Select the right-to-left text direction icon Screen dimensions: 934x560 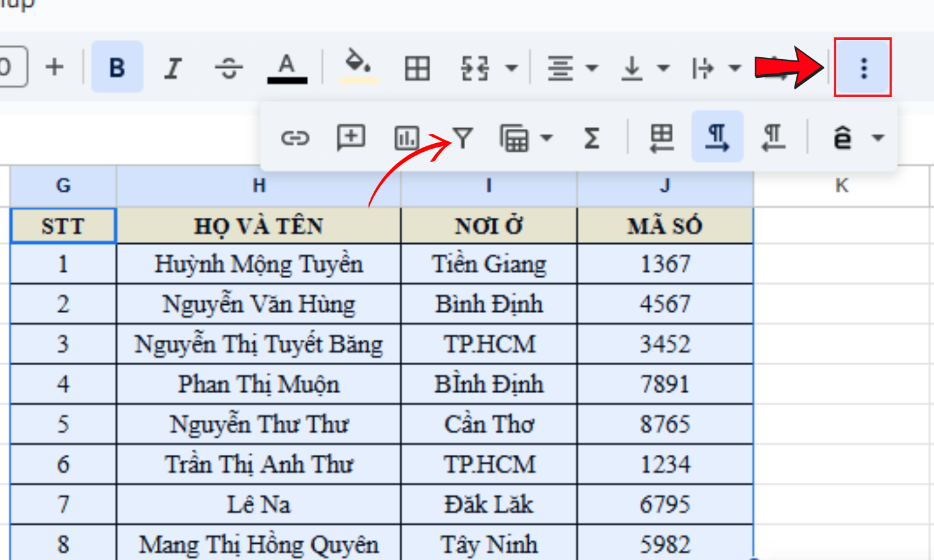pos(772,138)
